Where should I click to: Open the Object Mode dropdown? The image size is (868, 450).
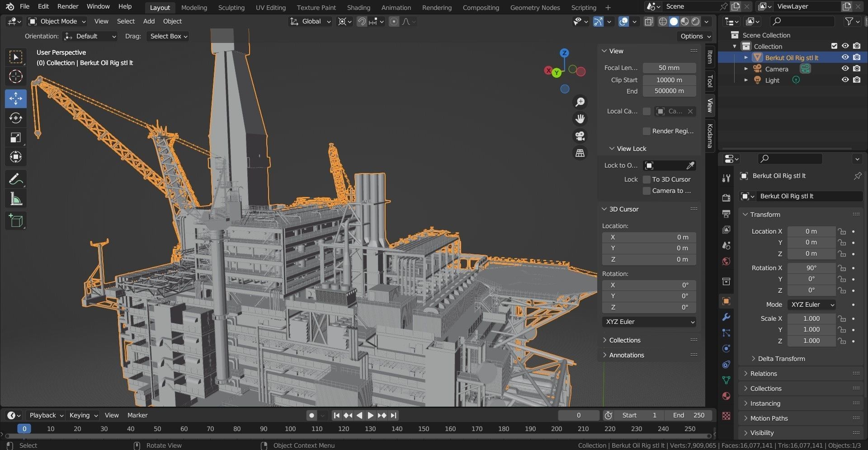[57, 21]
